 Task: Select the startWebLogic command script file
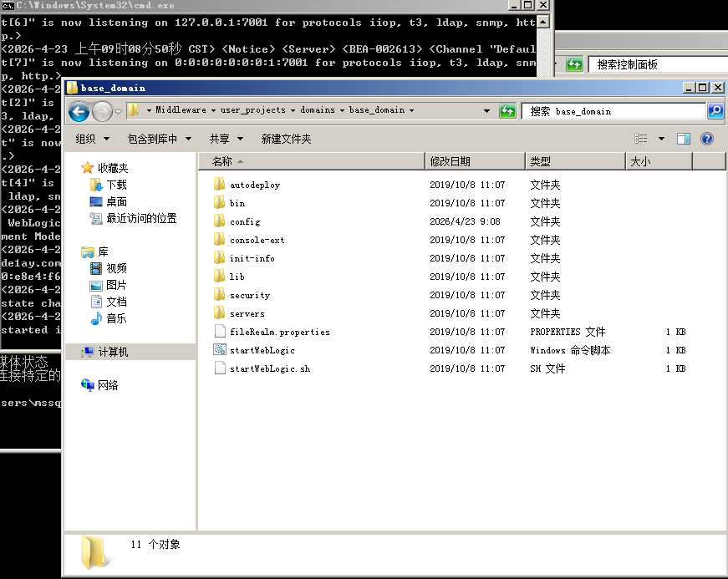[x=262, y=350]
